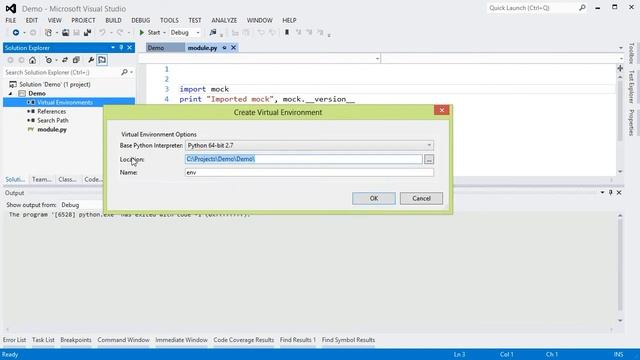The height and width of the screenshot is (360, 640).
Task: Click the Navigate Forward toolbar icon
Action: [33, 32]
